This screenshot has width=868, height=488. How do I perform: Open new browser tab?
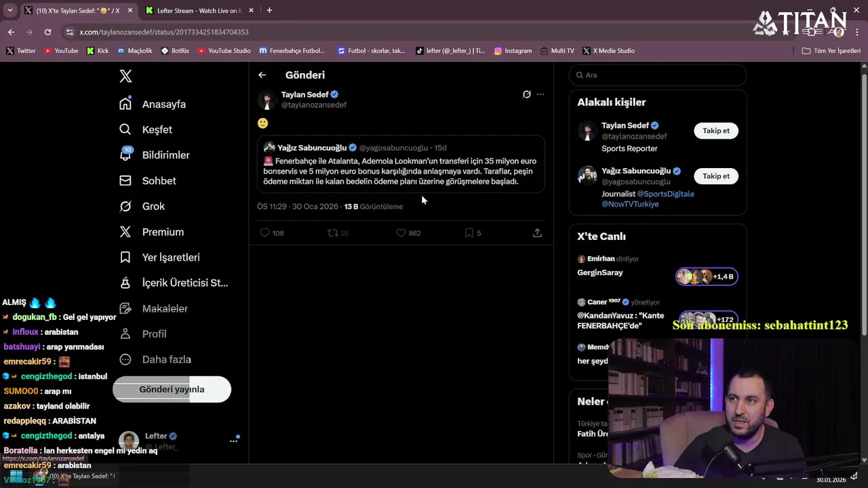[269, 10]
